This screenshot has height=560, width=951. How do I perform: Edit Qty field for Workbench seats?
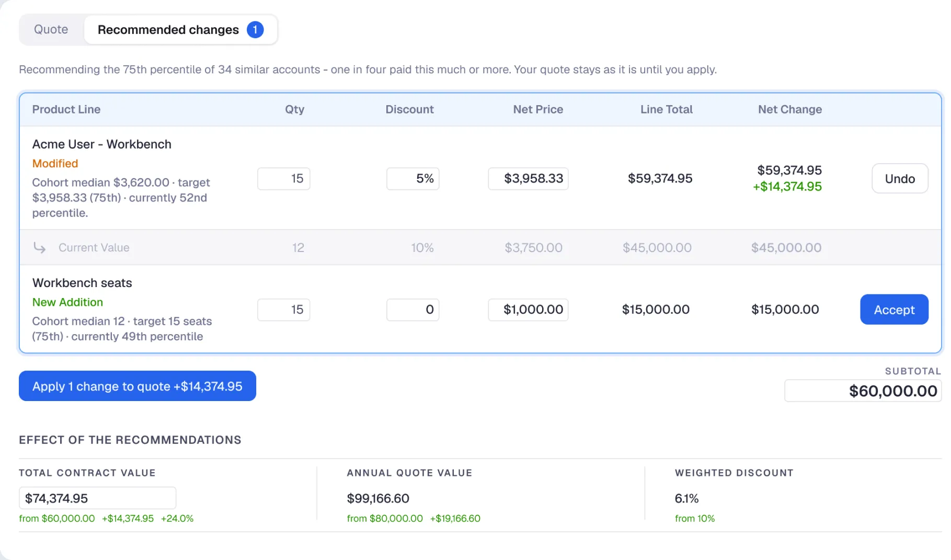283,310
